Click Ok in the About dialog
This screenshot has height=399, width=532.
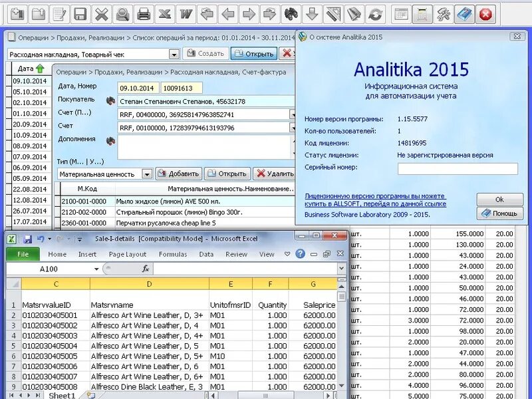click(x=500, y=199)
